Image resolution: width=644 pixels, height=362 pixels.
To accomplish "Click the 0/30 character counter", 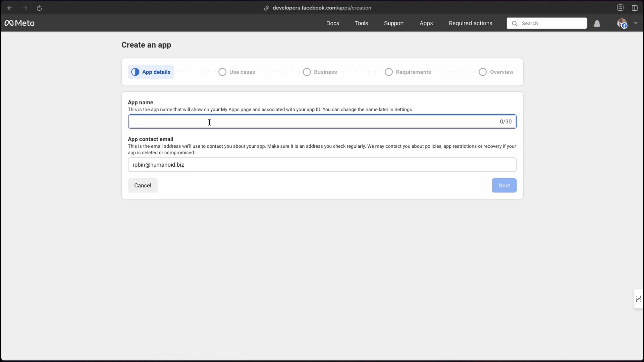I will coord(505,122).
